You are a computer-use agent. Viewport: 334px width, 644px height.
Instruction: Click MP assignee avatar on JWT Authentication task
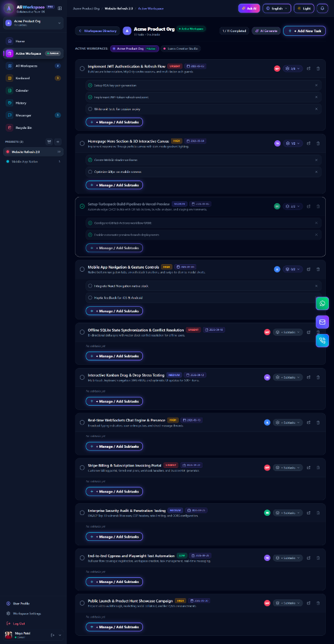coord(277,69)
